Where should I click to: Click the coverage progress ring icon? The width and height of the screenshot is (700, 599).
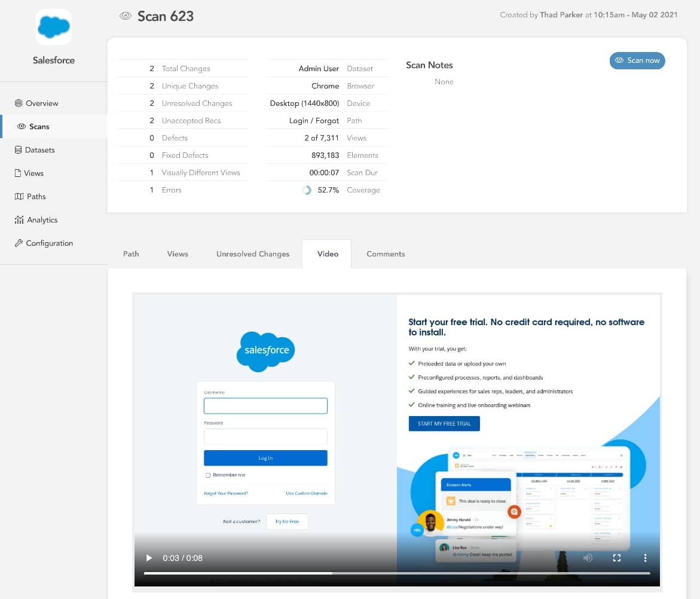307,190
